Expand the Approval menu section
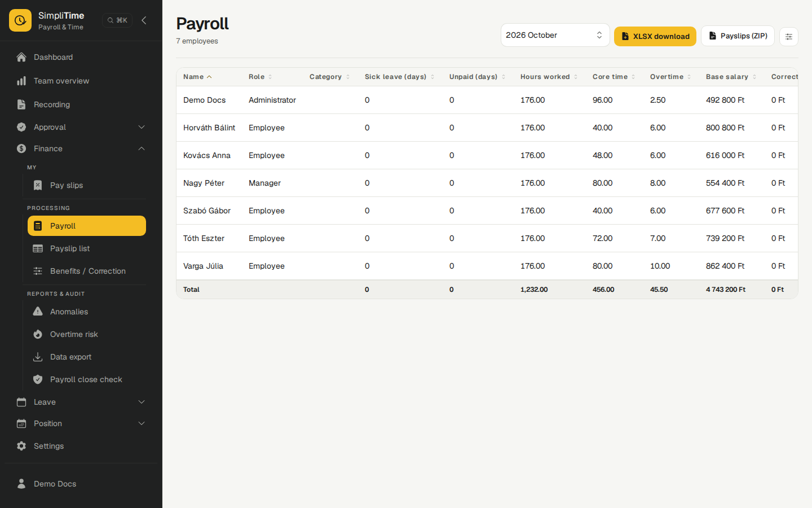This screenshot has width=812, height=508. click(81, 127)
